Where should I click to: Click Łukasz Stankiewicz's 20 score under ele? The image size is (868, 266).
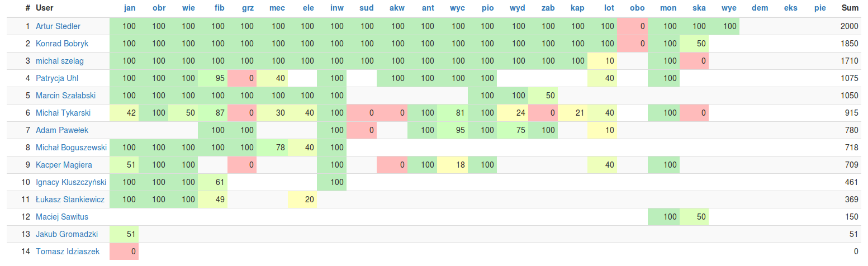[x=303, y=199]
